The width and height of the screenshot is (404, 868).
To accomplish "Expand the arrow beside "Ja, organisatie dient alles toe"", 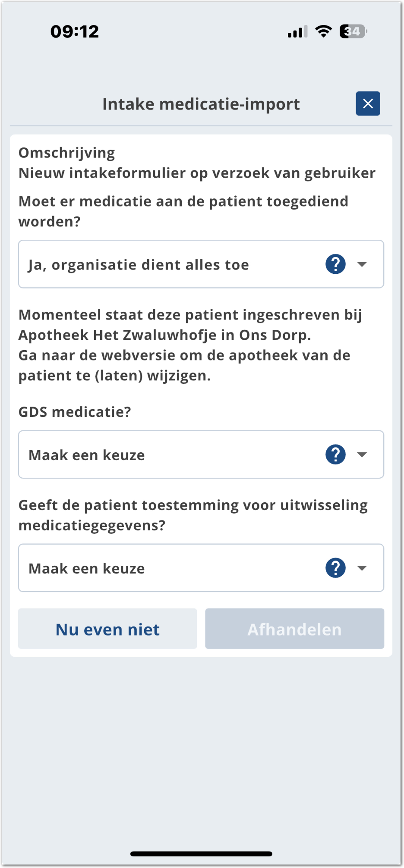I will pyautogui.click(x=362, y=264).
